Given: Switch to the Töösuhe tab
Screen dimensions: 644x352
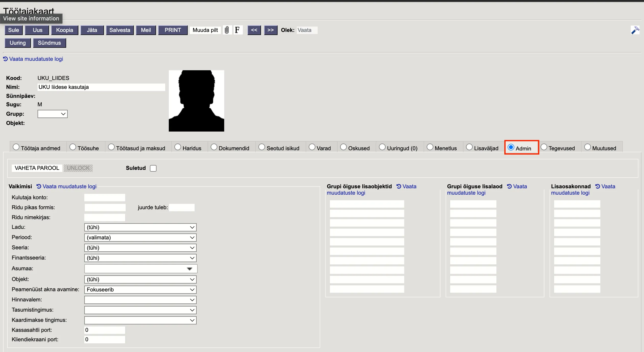Looking at the screenshot, I should pos(73,147).
